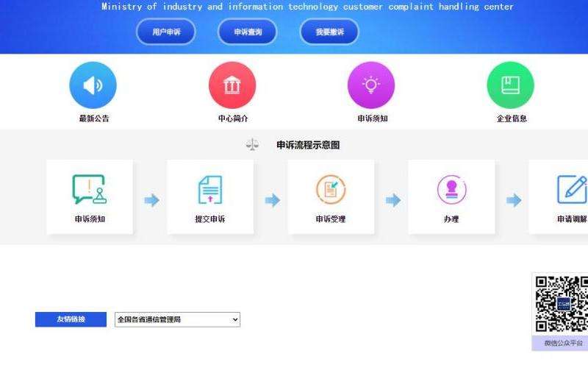Open the 企业信息 text link
This screenshot has width=588, height=376.
(x=511, y=118)
